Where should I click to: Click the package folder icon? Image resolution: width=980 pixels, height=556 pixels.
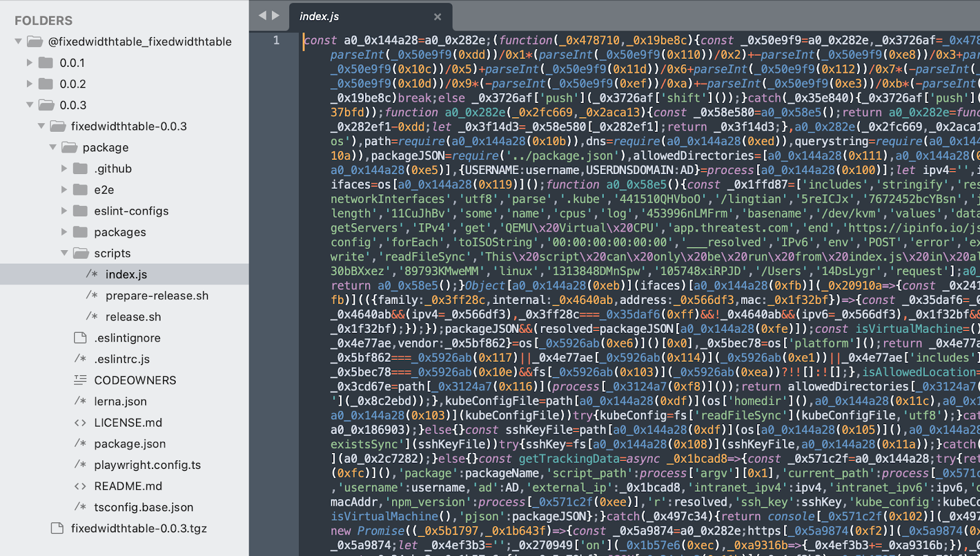70,147
